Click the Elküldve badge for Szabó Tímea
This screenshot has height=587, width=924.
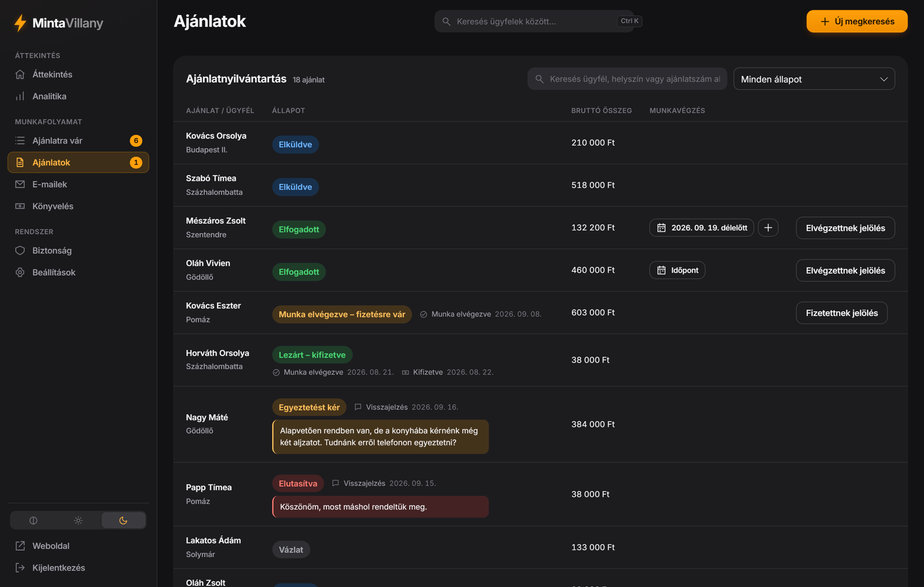click(x=295, y=187)
